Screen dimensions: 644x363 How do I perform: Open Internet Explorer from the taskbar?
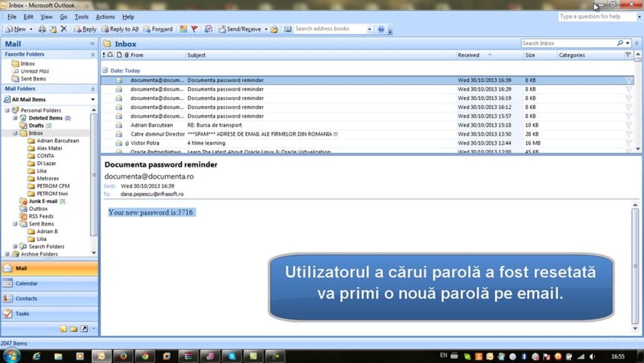[x=36, y=356]
